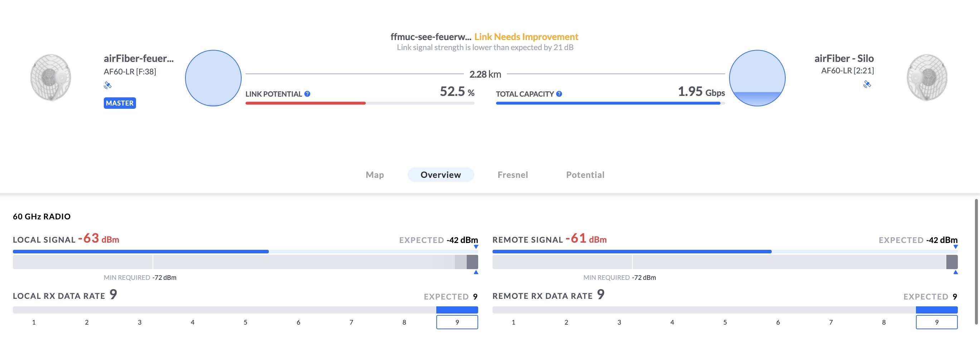This screenshot has height=345, width=980.
Task: Click the Link Needs Improvement status text
Action: pyautogui.click(x=526, y=37)
